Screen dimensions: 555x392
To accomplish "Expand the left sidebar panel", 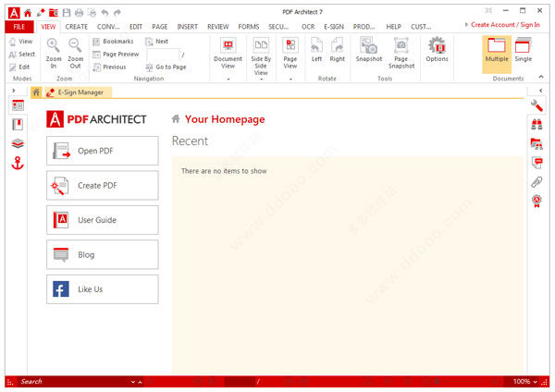I will click(14, 91).
